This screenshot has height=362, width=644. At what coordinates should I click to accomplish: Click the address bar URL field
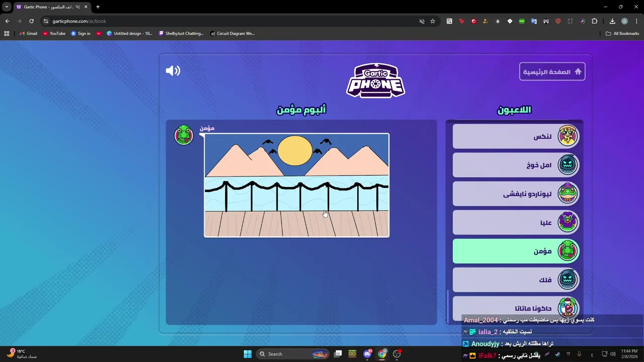(231, 21)
